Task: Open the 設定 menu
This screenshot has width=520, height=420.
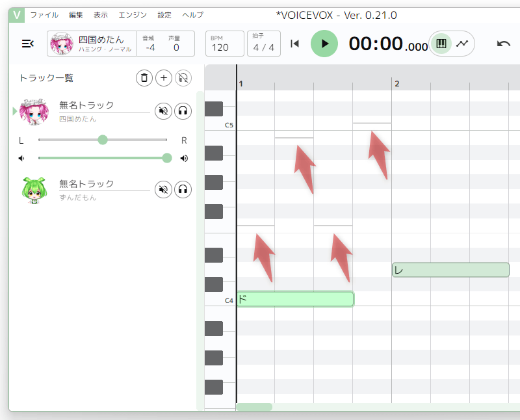Action: (164, 15)
